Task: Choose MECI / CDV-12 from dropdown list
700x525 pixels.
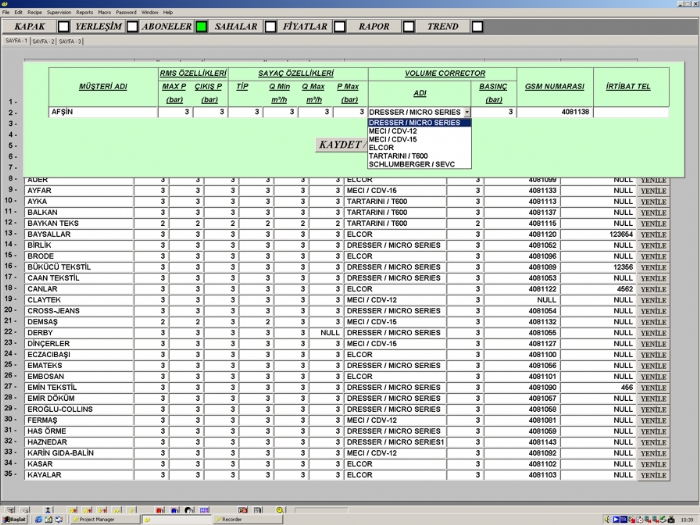Action: pyautogui.click(x=419, y=131)
